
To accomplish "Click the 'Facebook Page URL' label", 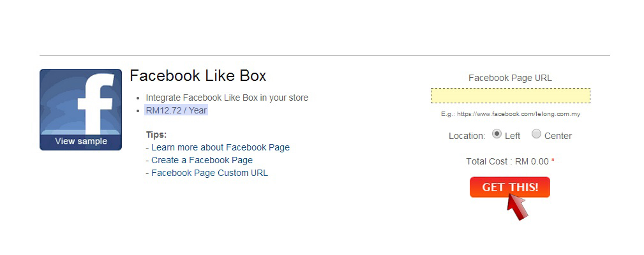I will click(x=510, y=78).
